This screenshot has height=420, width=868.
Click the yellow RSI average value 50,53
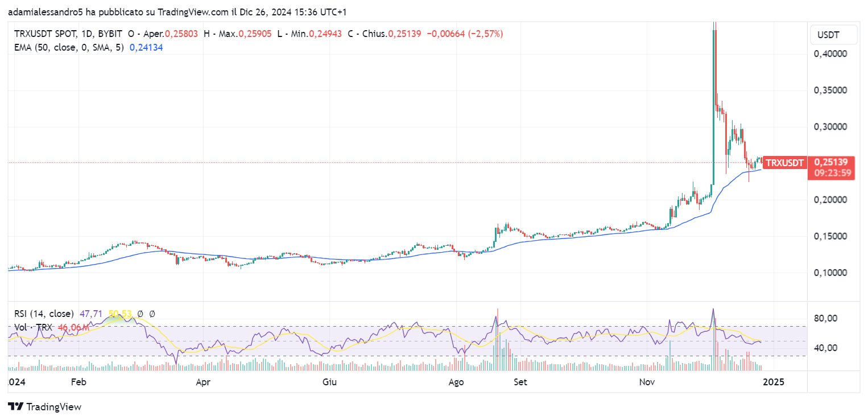(x=119, y=314)
